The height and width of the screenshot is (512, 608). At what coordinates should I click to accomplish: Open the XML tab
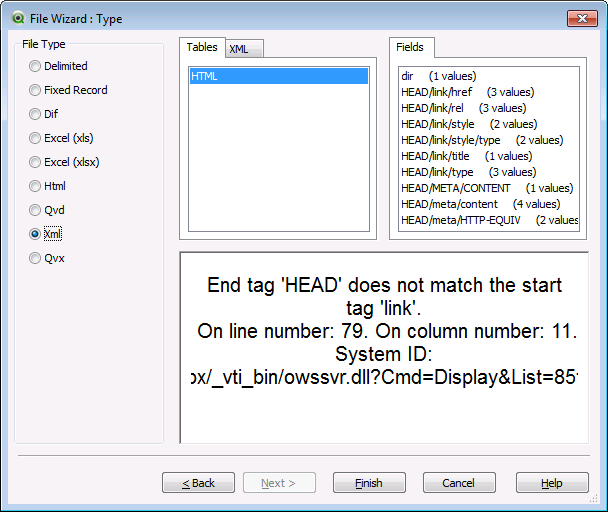coord(244,49)
